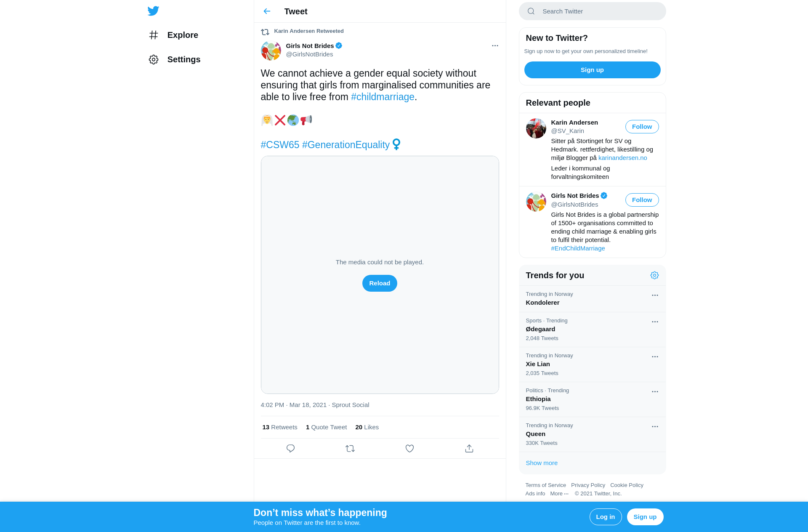Open the share tweet icon
Image resolution: width=808 pixels, height=532 pixels.
(x=469, y=449)
